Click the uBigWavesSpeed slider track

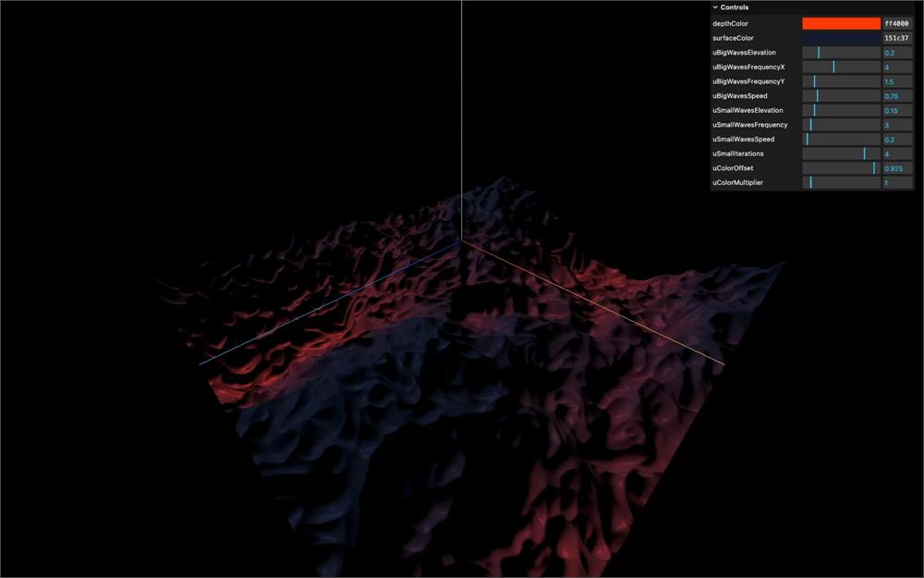(x=841, y=95)
